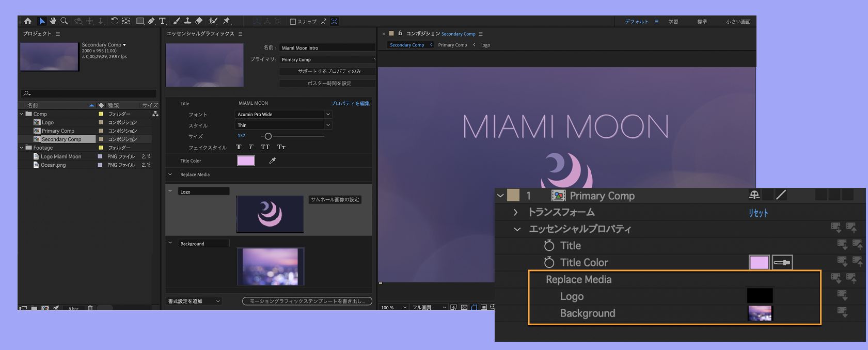Click the push to primary icon on the Title row
The image size is (868, 350).
pyautogui.click(x=857, y=245)
